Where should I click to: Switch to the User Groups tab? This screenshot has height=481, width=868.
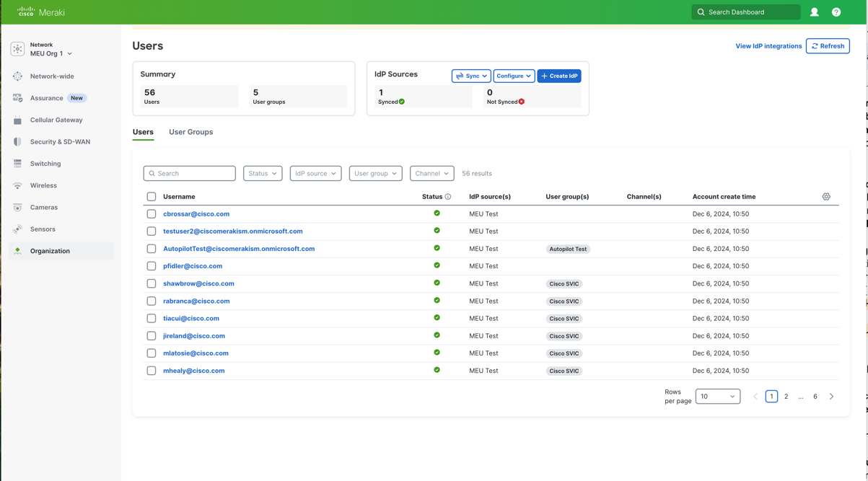tap(190, 132)
